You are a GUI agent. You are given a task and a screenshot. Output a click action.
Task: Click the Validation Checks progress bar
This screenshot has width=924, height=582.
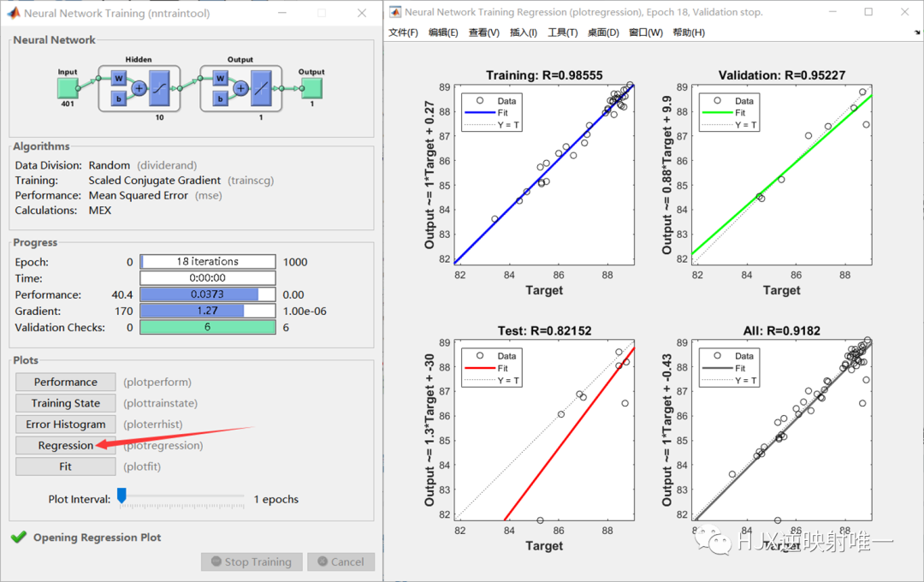[x=207, y=327]
